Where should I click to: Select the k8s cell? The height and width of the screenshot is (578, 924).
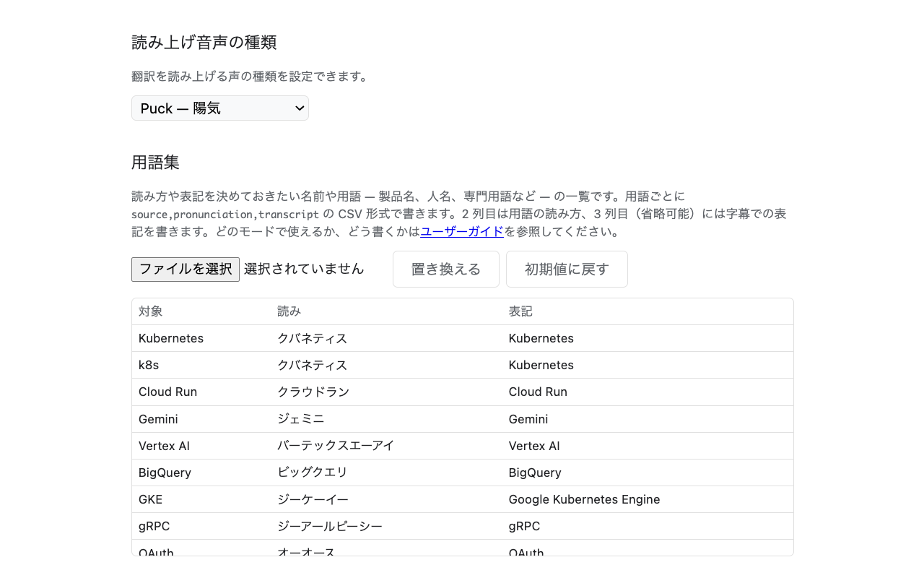[x=149, y=365]
